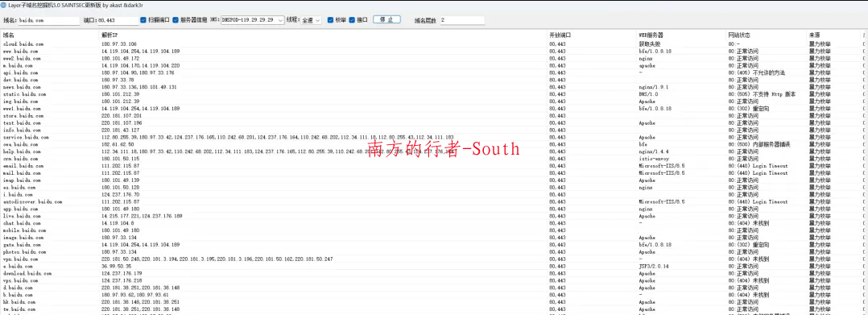Viewport: 868px width, 315px height.
Task: Toggle the 服务器信息 checkbox
Action: 176,20
